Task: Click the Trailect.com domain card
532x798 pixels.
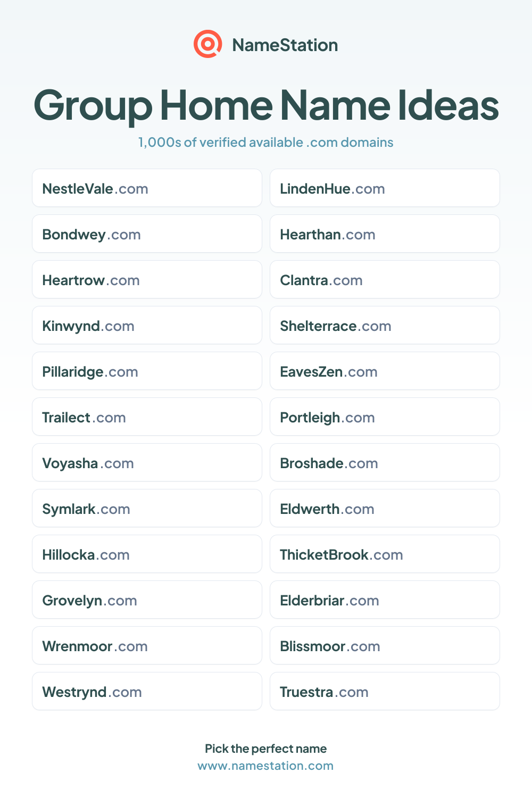Action: click(x=147, y=417)
